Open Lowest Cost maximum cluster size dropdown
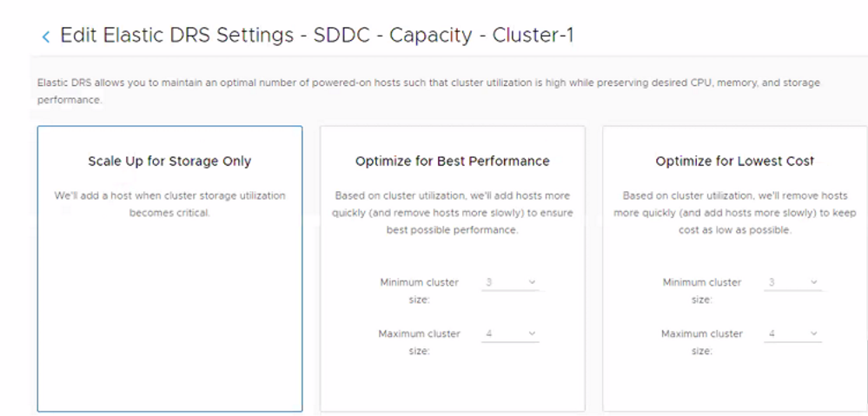 coord(792,333)
